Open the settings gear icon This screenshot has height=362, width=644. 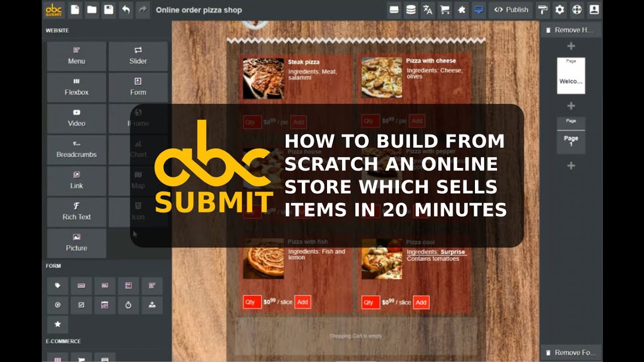[x=559, y=10]
